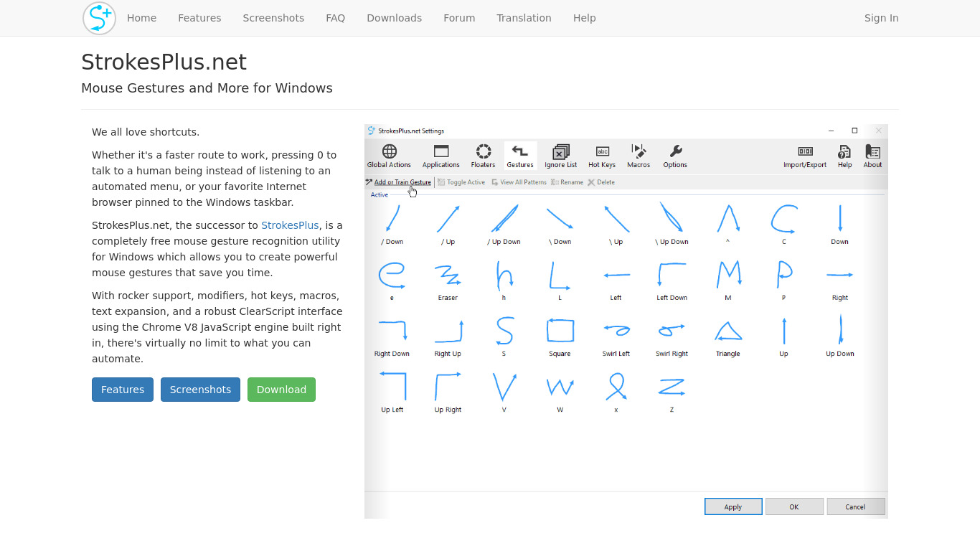Image resolution: width=980 pixels, height=551 pixels.
Task: Select the 'M' gesture
Action: coord(727,280)
